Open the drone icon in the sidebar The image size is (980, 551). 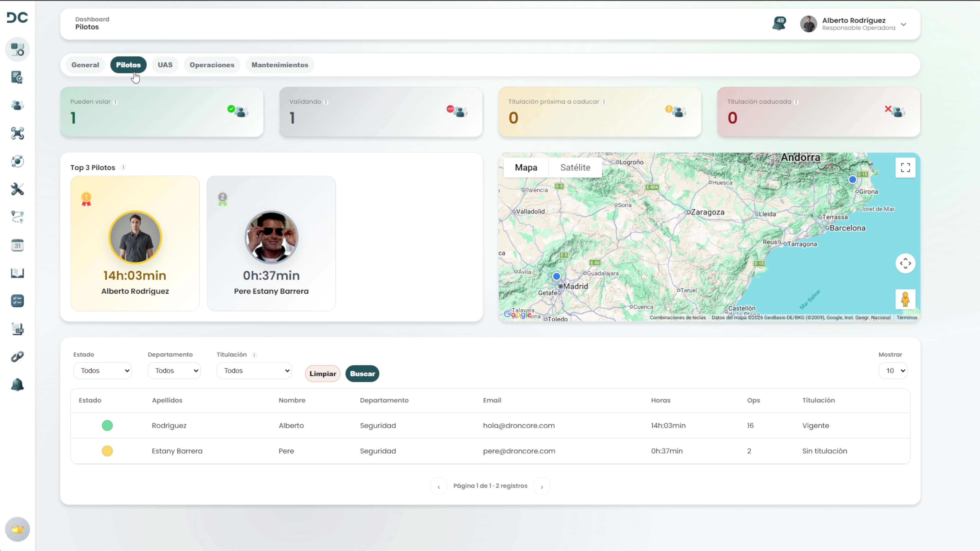[x=18, y=133]
